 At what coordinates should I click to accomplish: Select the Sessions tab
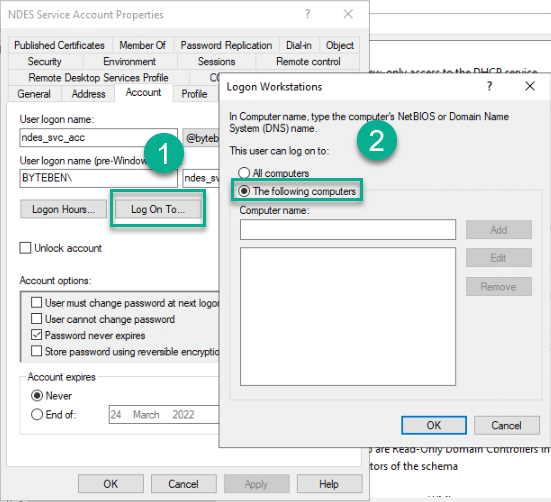[x=216, y=61]
